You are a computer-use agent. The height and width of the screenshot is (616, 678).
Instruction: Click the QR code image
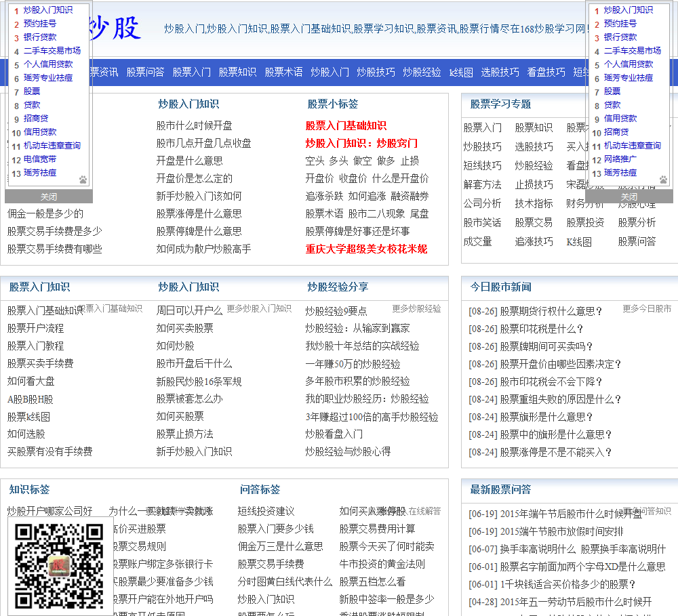click(59, 566)
